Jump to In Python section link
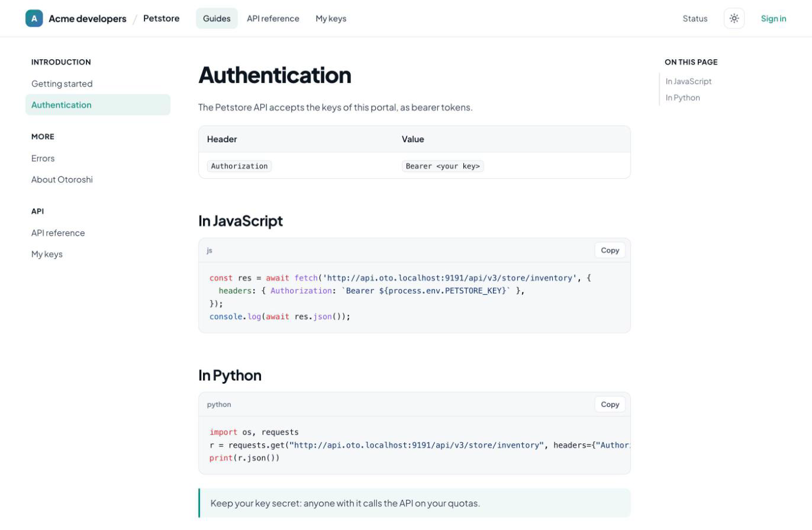Viewport: 812px width, 530px height. point(682,98)
